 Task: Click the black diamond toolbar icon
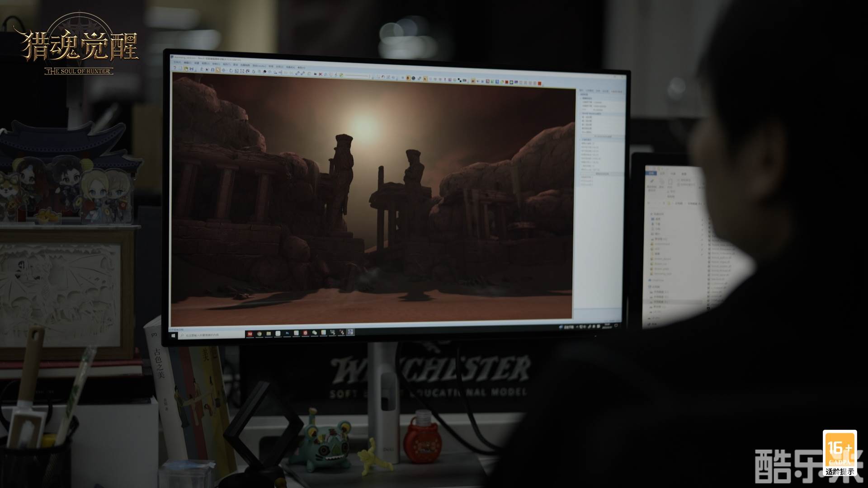(264, 71)
